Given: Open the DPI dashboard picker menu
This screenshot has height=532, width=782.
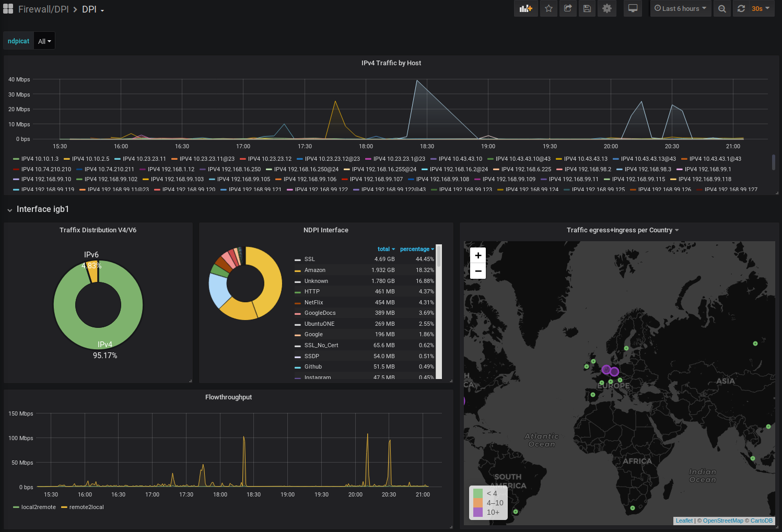Looking at the screenshot, I should (93, 9).
